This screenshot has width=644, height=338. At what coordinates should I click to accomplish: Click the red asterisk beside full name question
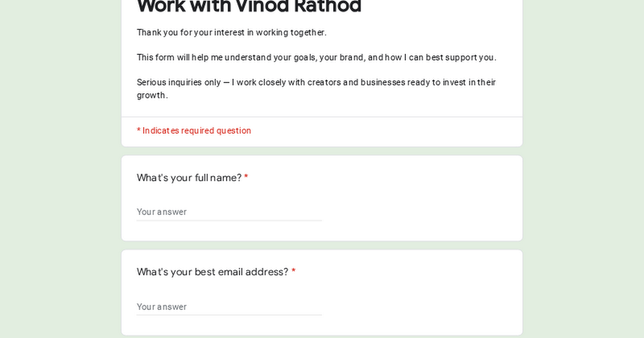pyautogui.click(x=246, y=178)
